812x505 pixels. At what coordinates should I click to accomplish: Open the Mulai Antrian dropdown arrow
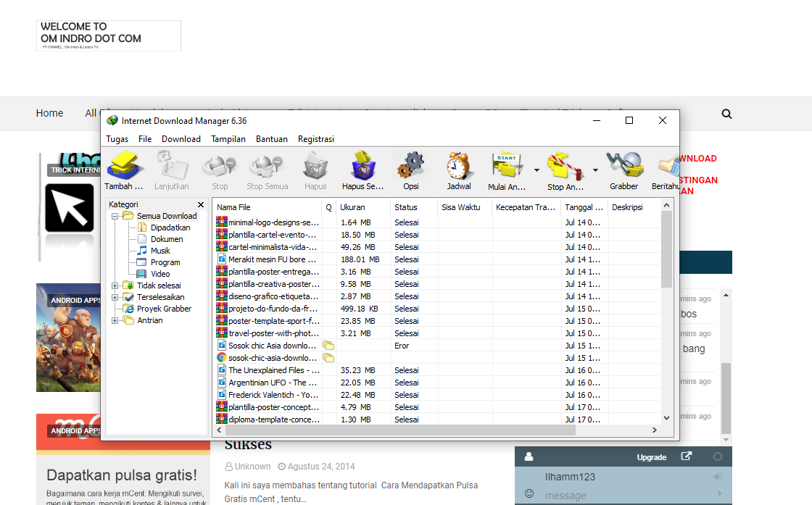click(536, 170)
